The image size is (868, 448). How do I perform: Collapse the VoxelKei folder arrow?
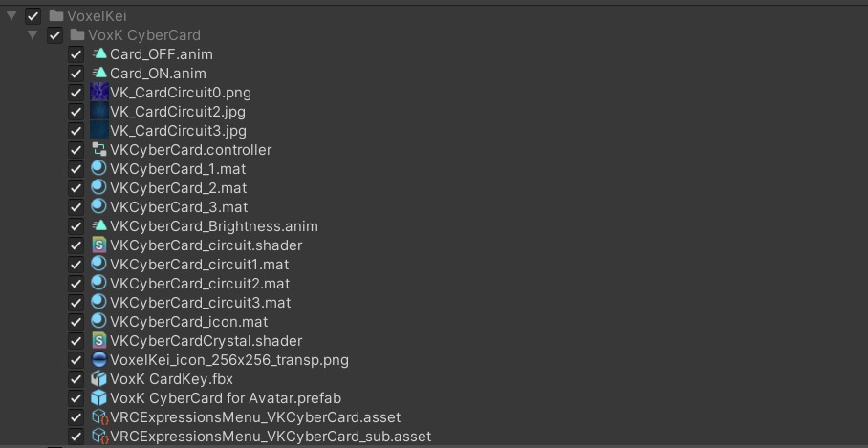click(x=11, y=16)
